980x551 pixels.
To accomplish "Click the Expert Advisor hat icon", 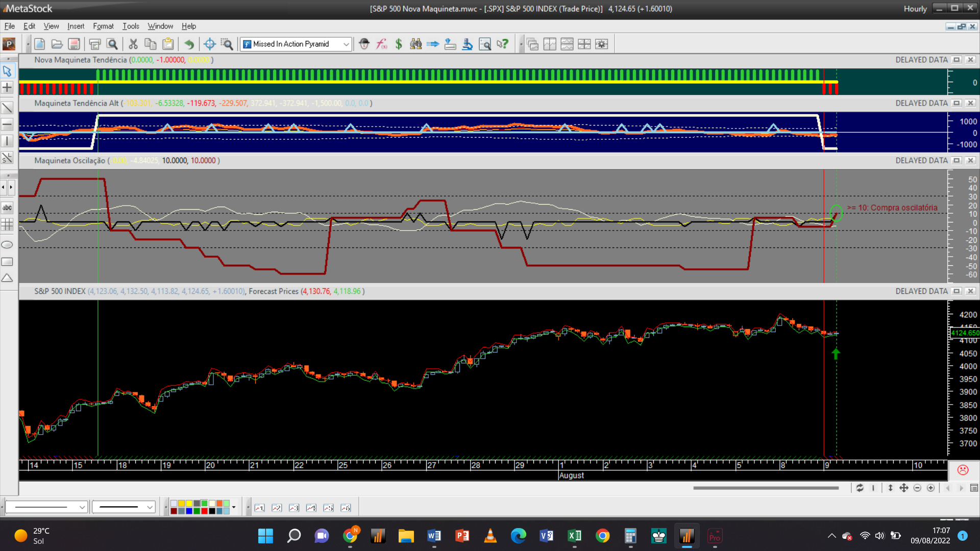I will 364,44.
